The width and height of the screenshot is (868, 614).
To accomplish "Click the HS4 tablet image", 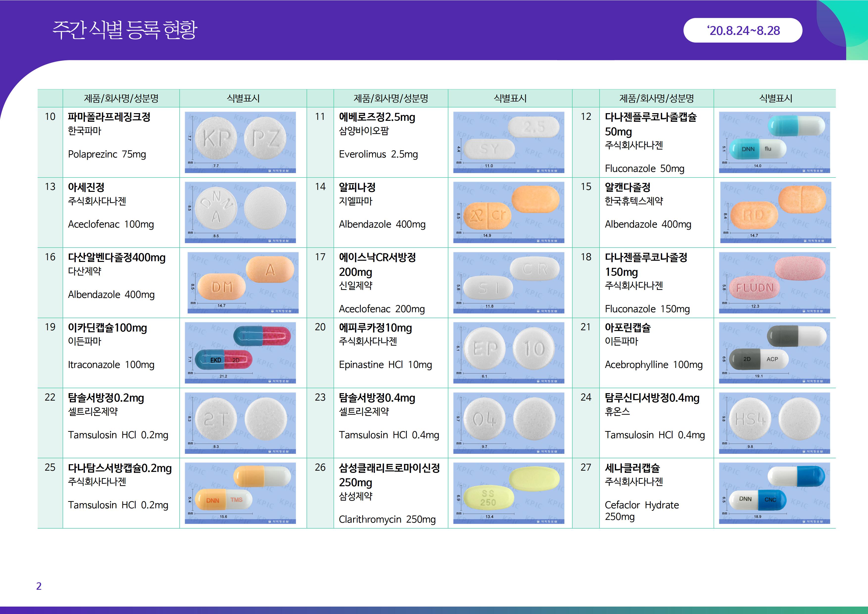I will (x=774, y=423).
